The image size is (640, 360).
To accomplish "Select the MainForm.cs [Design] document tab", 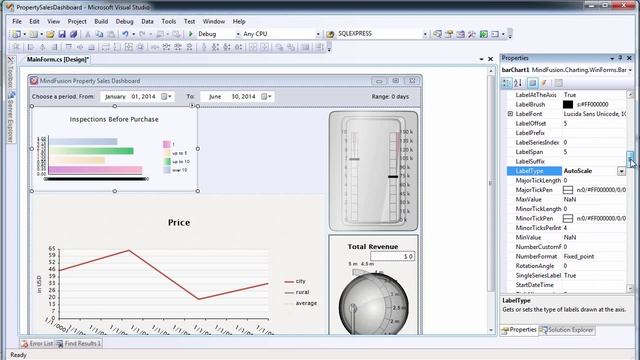I will [58, 60].
